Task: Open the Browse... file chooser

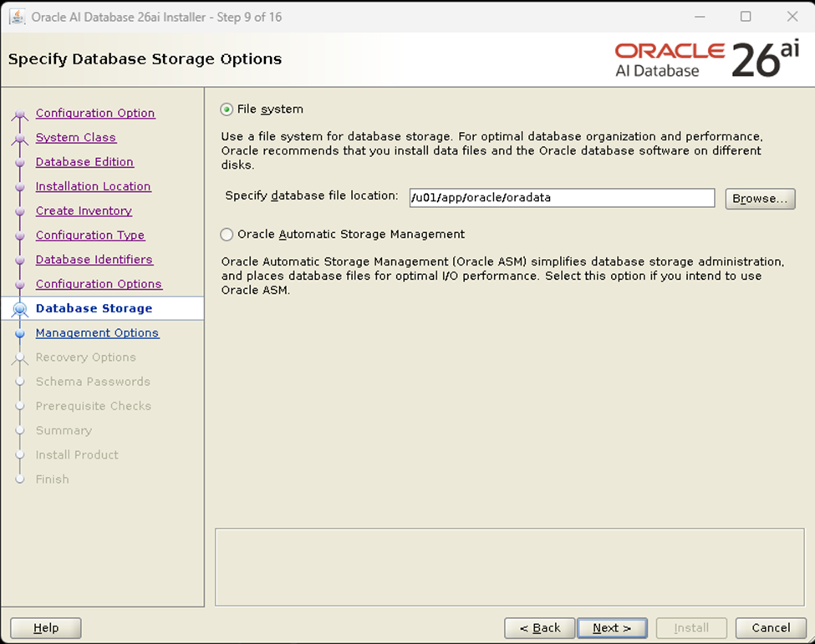Action: pos(760,199)
